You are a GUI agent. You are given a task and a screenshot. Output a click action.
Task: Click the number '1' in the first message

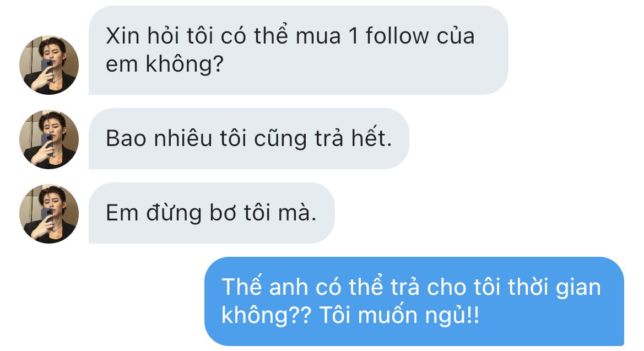point(353,36)
